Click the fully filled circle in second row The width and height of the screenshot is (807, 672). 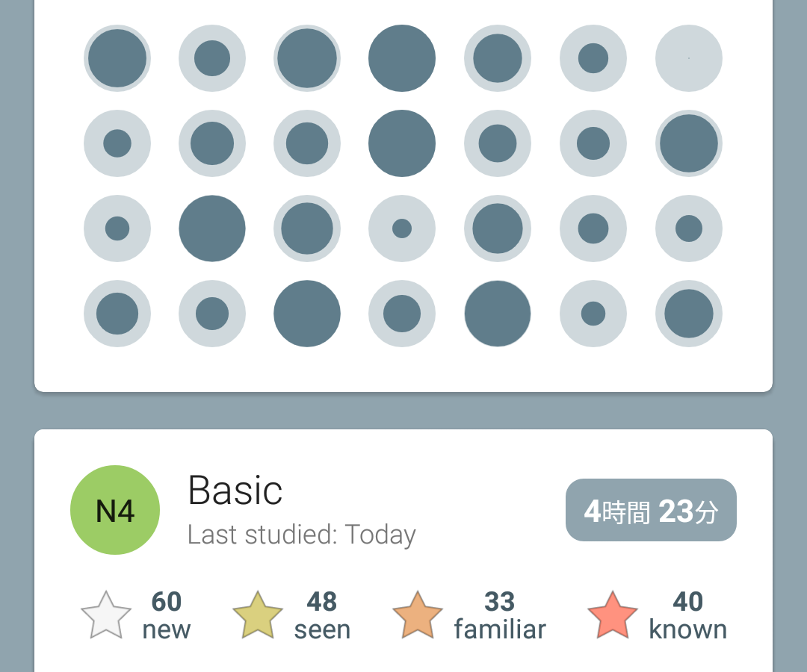pyautogui.click(x=402, y=143)
